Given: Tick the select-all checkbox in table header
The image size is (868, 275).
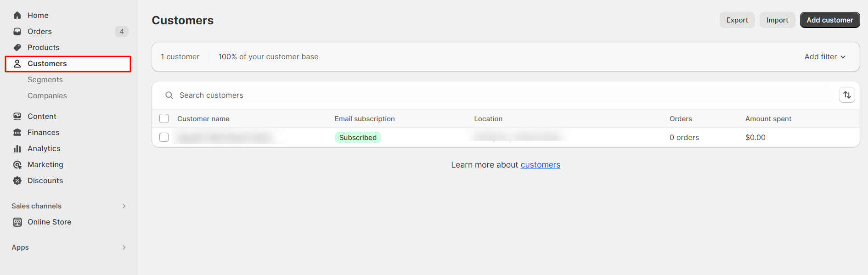Looking at the screenshot, I should [164, 118].
